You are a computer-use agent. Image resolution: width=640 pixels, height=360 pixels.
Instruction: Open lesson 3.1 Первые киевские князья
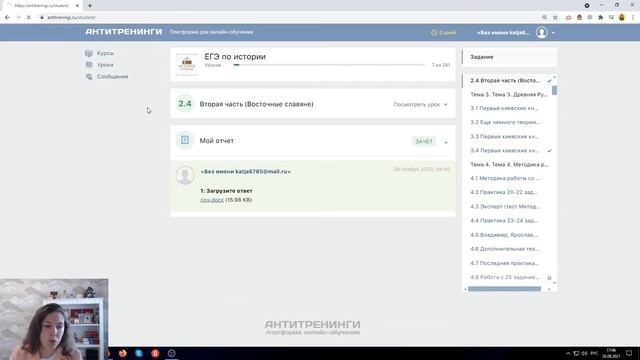(504, 108)
